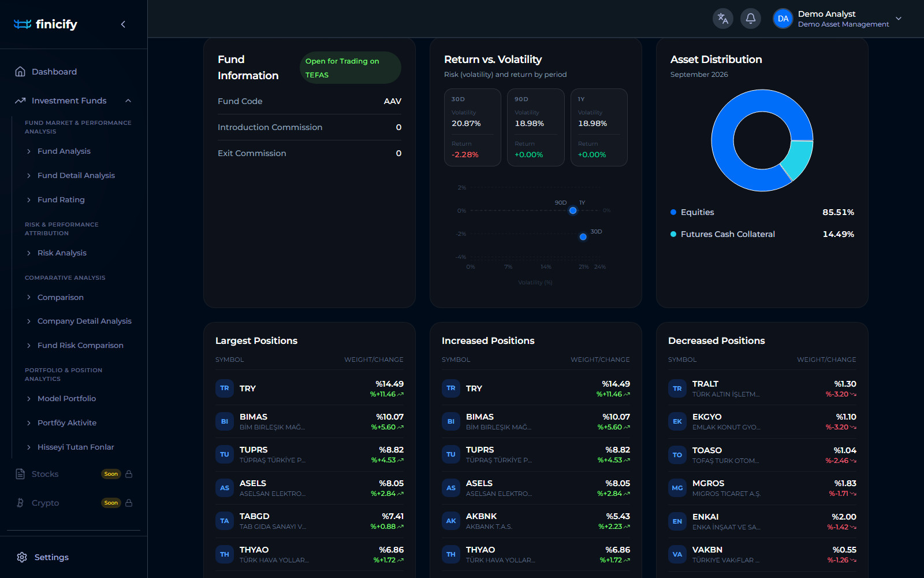Screen dimensions: 924x578
Task: Open the notifications bell
Action: [x=751, y=18]
